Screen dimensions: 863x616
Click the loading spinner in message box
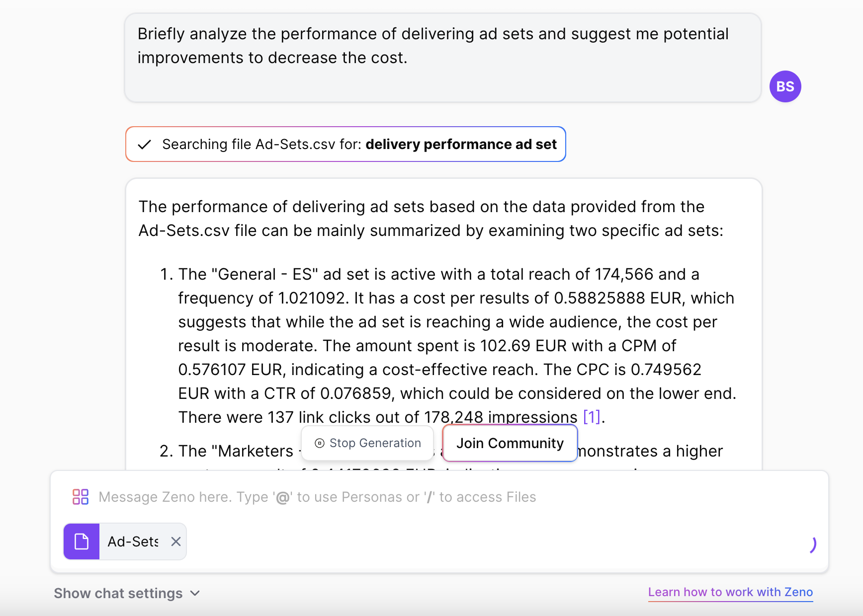click(811, 544)
